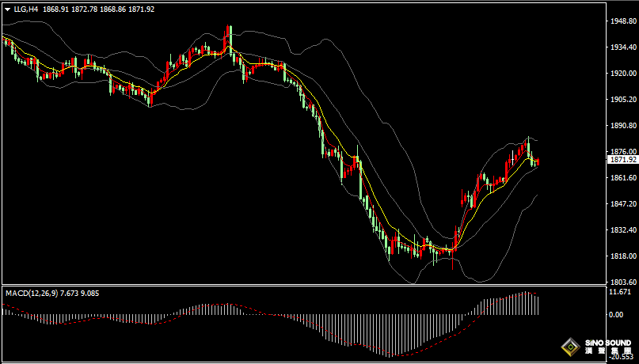The height and width of the screenshot is (364, 639).
Task: Click the 11.671 value on MACD scale
Action: pos(620,292)
